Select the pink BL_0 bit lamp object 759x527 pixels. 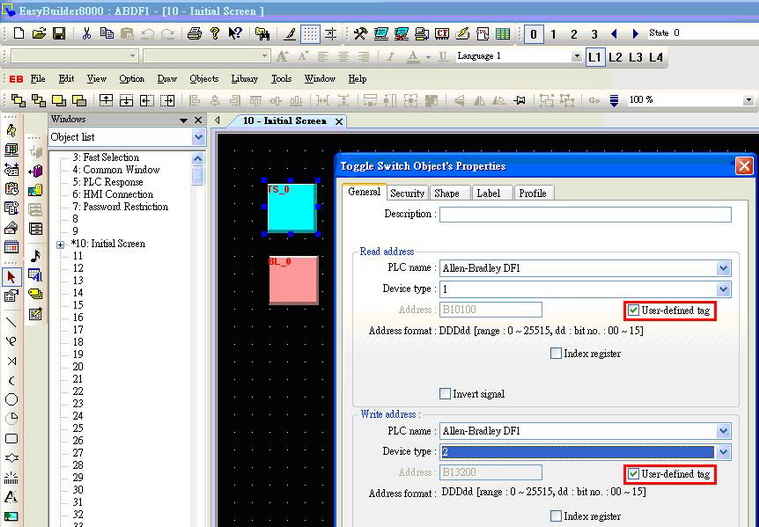click(x=293, y=280)
